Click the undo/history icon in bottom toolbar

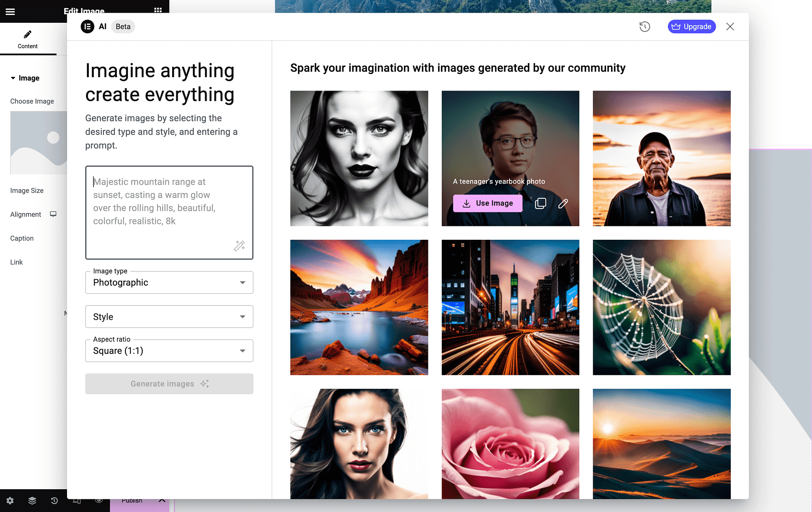54,501
